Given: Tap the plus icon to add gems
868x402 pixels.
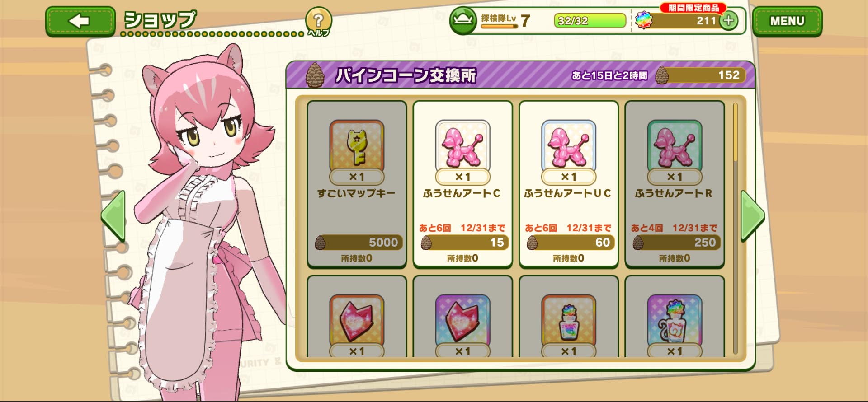Looking at the screenshot, I should tap(728, 21).
